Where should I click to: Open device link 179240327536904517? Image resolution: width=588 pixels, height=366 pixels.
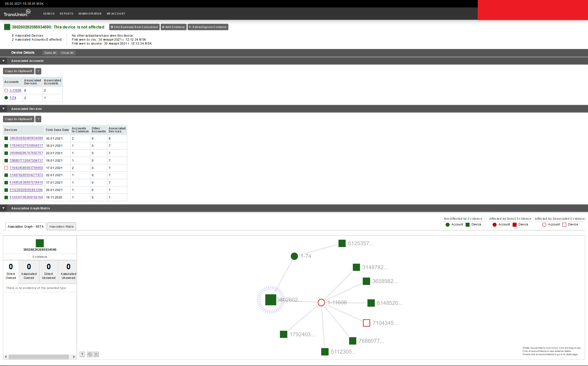tap(26, 146)
